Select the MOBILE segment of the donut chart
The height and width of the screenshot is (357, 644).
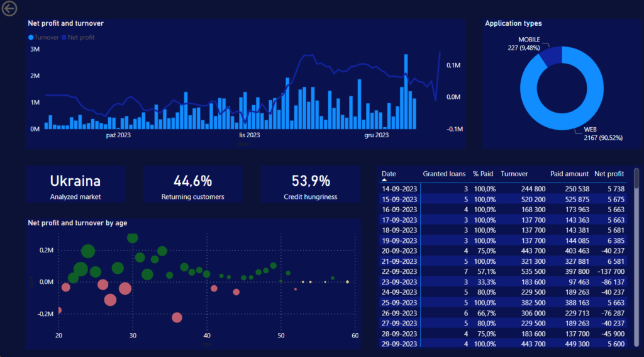pyautogui.click(x=551, y=57)
